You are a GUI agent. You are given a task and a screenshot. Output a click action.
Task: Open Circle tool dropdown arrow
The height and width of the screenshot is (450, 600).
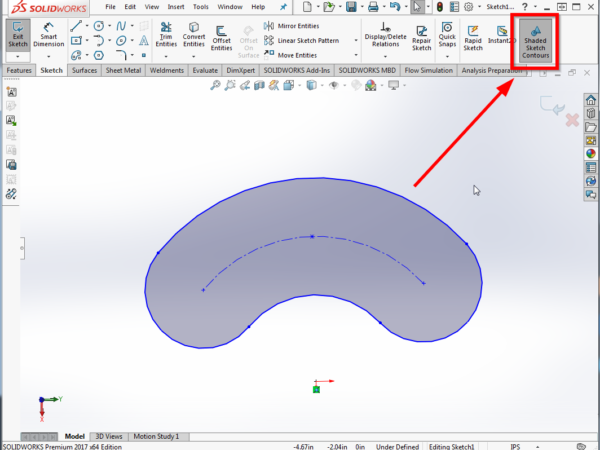[x=109, y=26]
